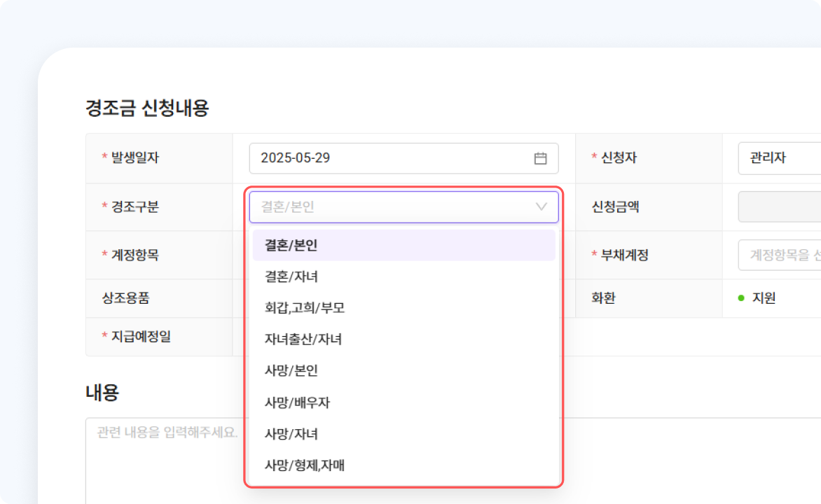Click the 발생일자 date field showing 2025-05-29

tap(385, 158)
